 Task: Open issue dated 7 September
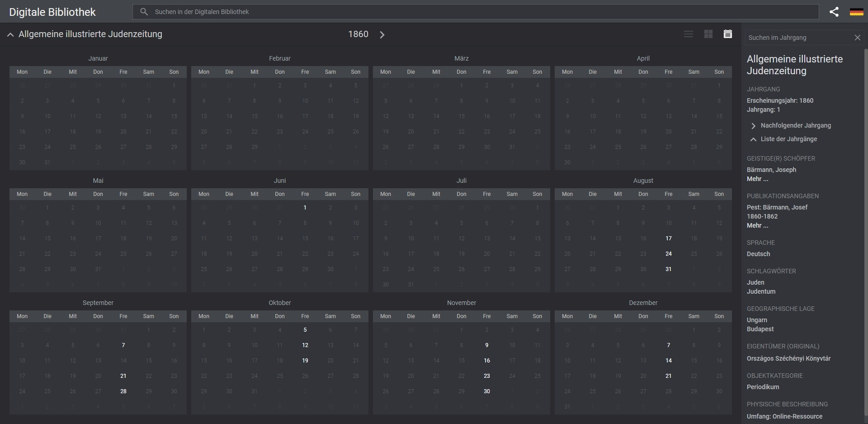tap(123, 345)
